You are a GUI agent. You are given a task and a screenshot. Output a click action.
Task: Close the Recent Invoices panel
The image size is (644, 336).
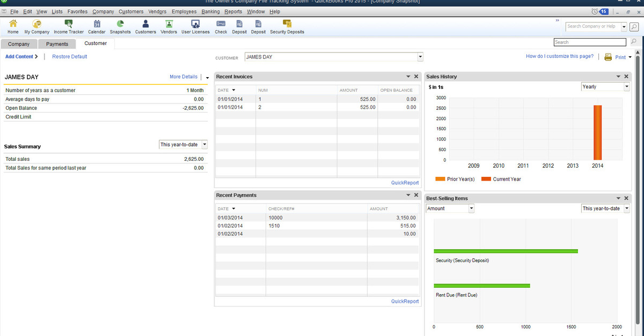(x=416, y=77)
